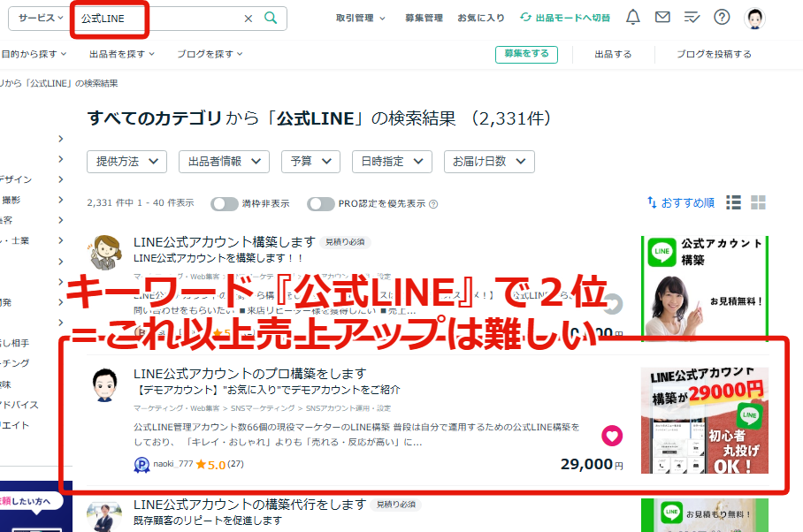The height and width of the screenshot is (532, 803).
Task: Switch to list view layout
Action: 733,202
